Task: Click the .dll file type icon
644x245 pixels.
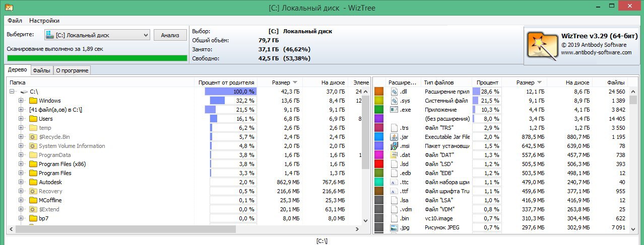Action: click(394, 92)
